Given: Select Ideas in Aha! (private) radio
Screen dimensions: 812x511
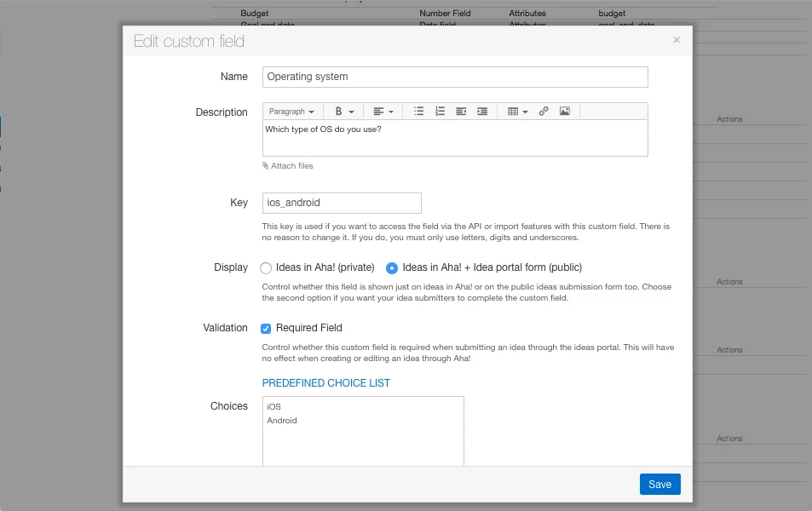Looking at the screenshot, I should pos(266,268).
